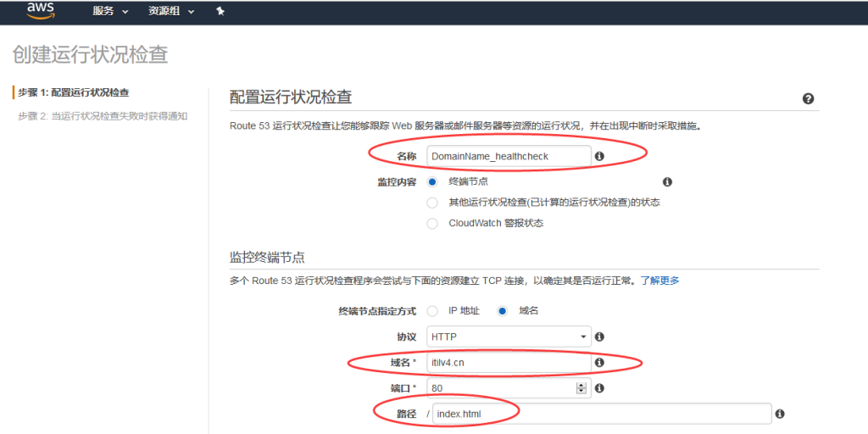The width and height of the screenshot is (868, 434).
Task: Go to 步骤 1: 配置运行状况检查
Action: click(x=75, y=92)
